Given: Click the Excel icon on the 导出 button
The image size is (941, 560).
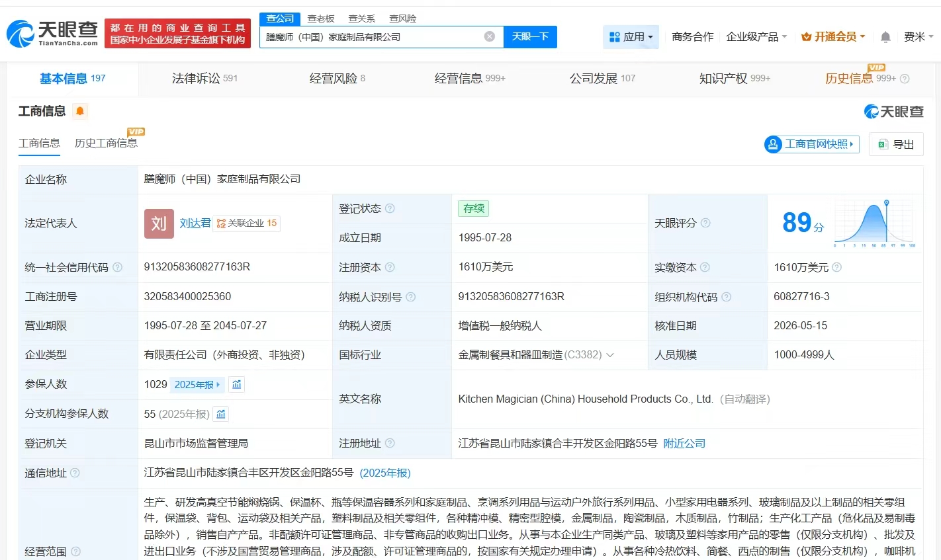Looking at the screenshot, I should point(882,144).
